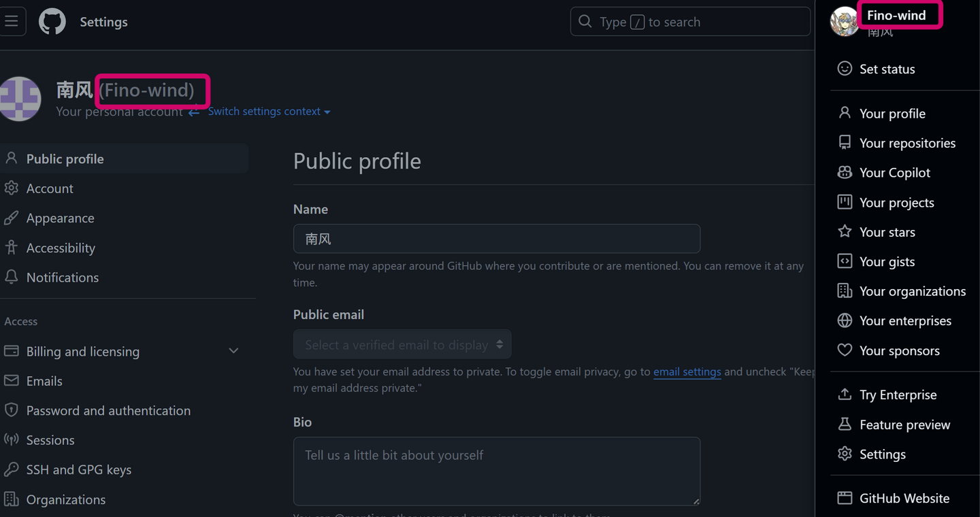Click the shield icon beside Password and authentication
The width and height of the screenshot is (980, 517).
click(x=12, y=410)
